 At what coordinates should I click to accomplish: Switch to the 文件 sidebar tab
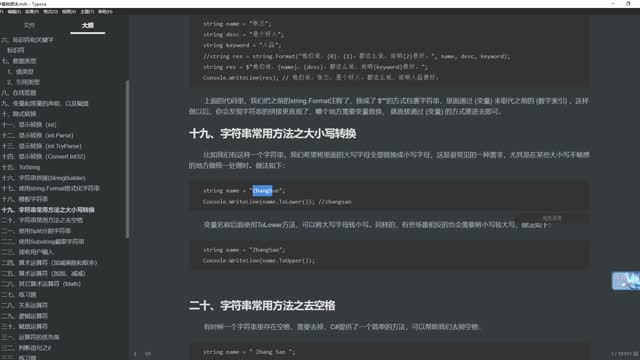pos(29,25)
